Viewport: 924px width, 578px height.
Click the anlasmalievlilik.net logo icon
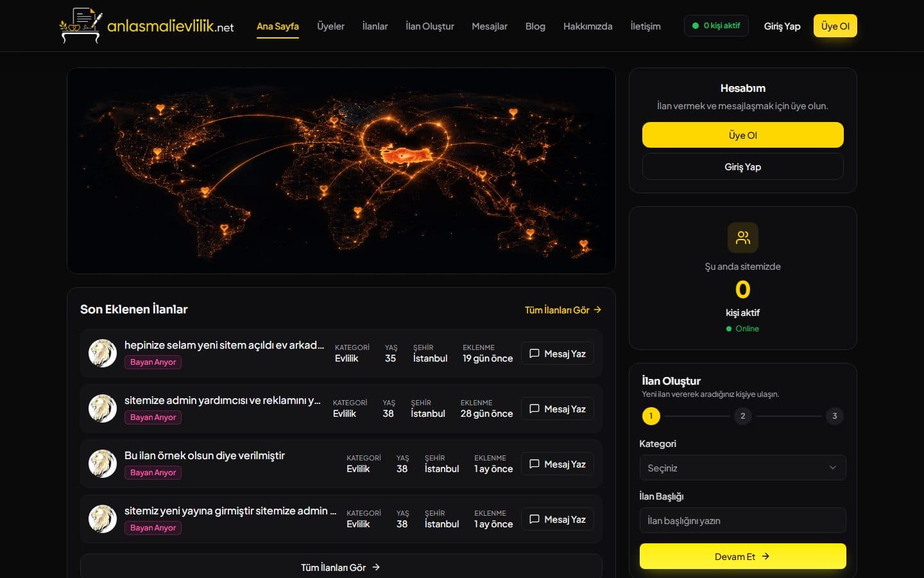81,26
